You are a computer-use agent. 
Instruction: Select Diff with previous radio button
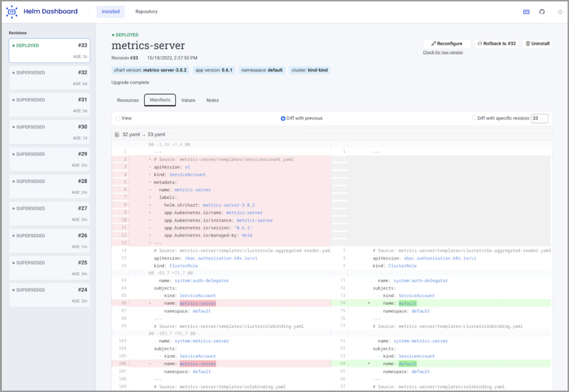pos(283,118)
